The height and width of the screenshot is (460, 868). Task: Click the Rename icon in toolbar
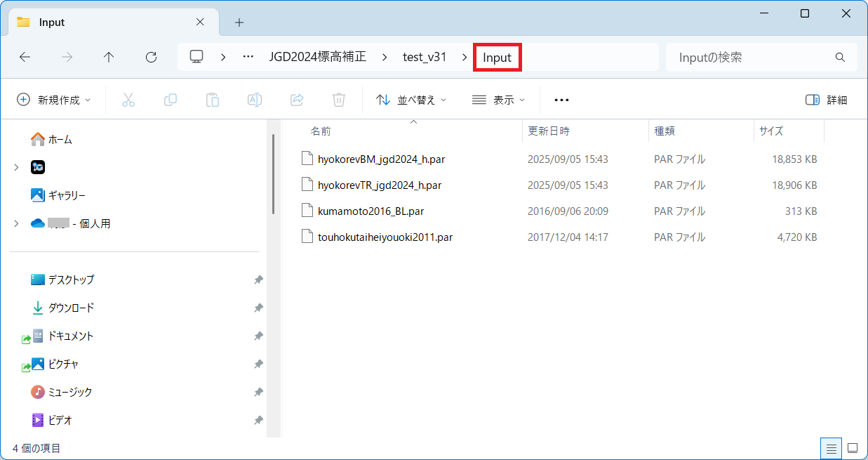[x=255, y=100]
